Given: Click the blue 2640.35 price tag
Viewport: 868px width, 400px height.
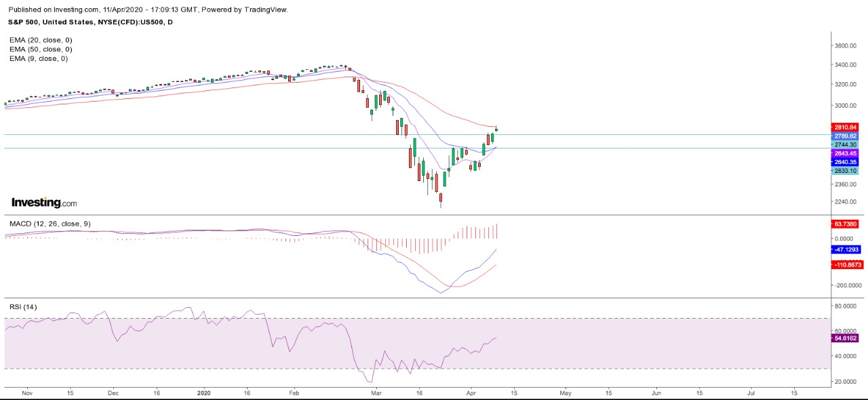Looking at the screenshot, I should tap(845, 162).
